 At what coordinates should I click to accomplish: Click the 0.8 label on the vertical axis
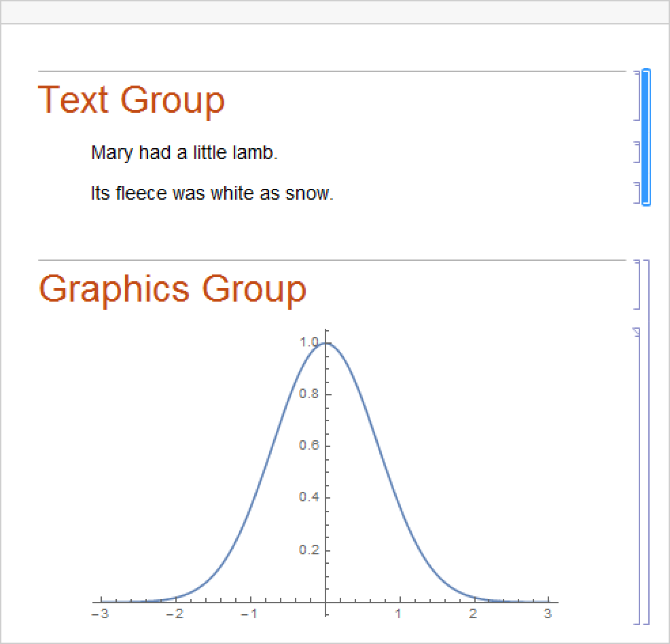tap(308, 395)
